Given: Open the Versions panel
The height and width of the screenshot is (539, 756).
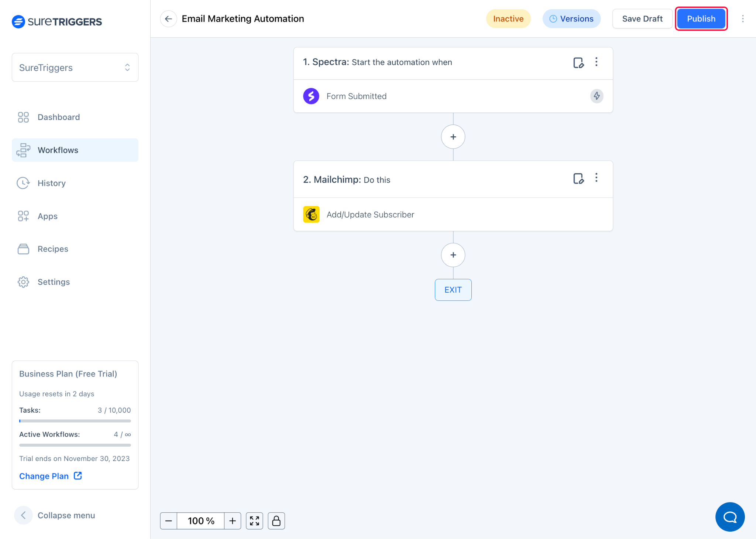Looking at the screenshot, I should pyautogui.click(x=571, y=18).
